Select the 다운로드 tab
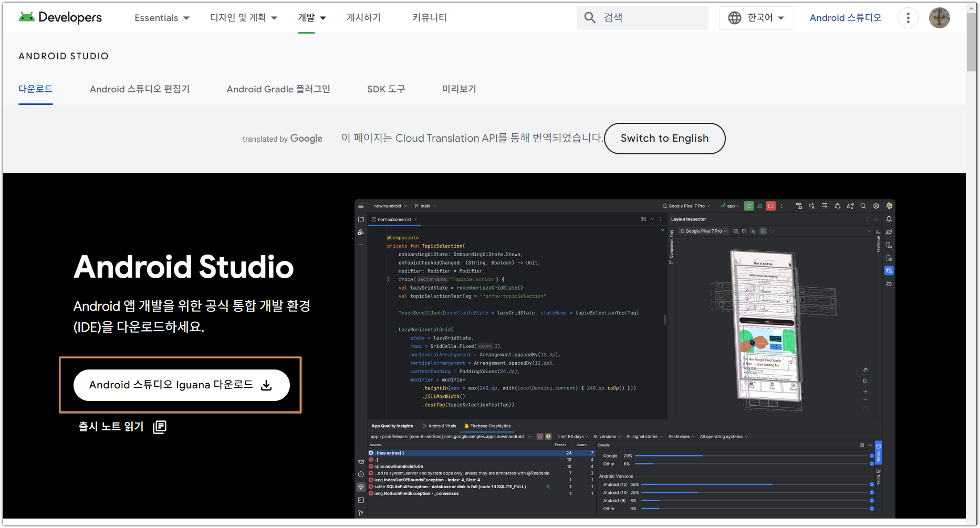The height and width of the screenshot is (528, 980). [x=36, y=89]
